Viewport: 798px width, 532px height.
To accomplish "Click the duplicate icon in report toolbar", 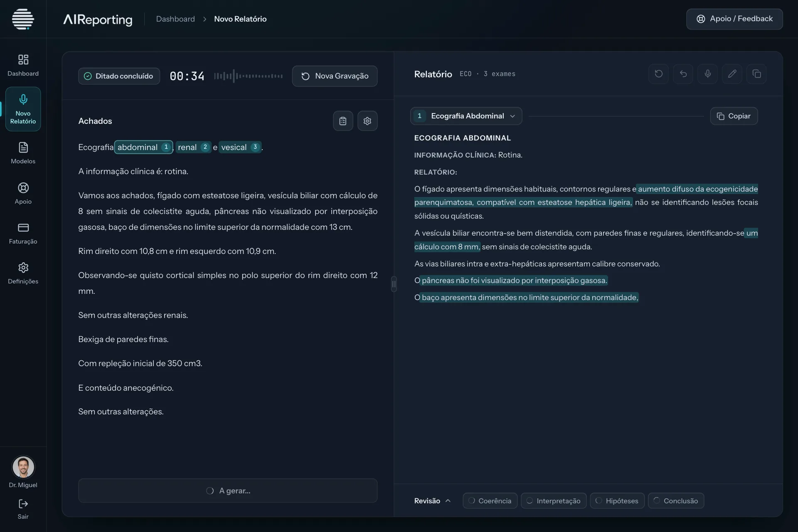I will 757,74.
